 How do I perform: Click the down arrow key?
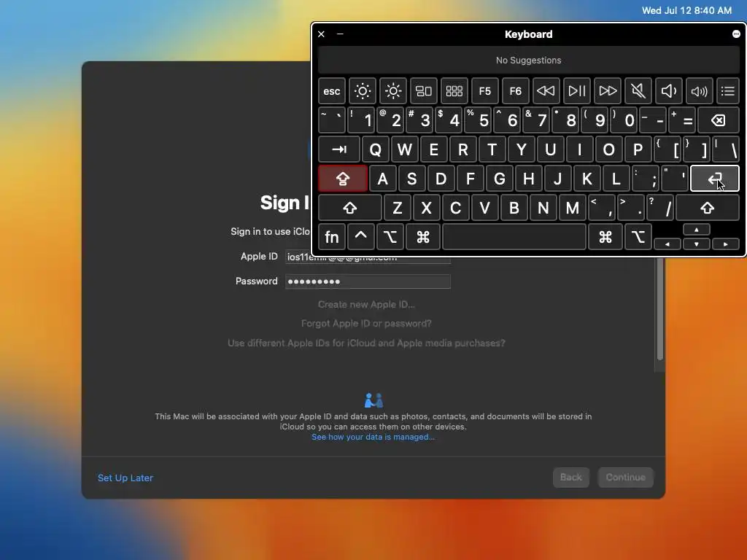coord(697,244)
